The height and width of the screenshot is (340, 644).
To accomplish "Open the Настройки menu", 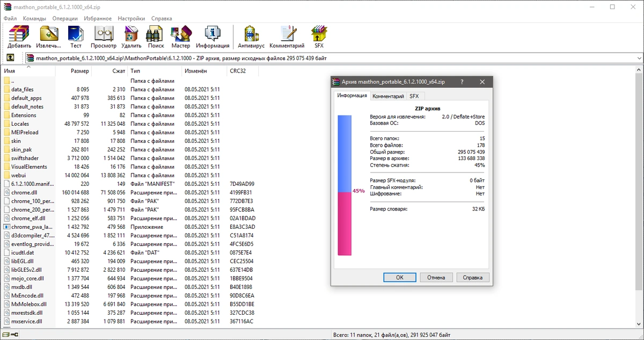I will click(x=131, y=18).
